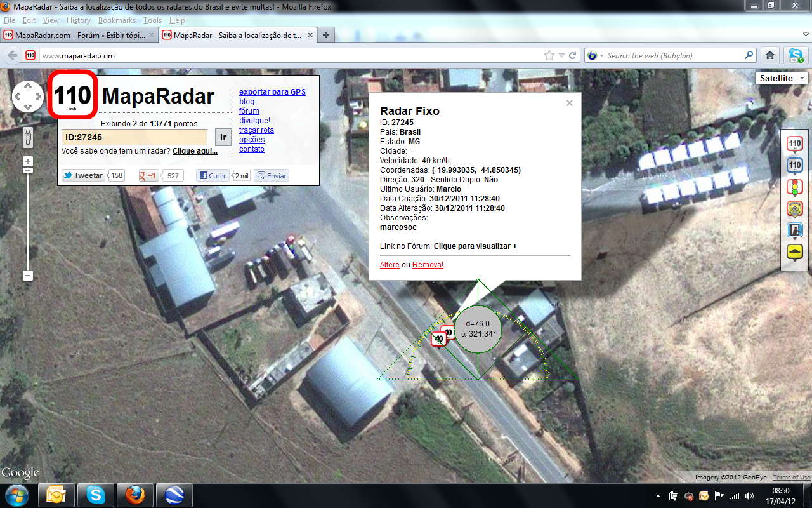Open the address bar history dropdown arrow
This screenshot has height=508, width=812.
(561, 56)
